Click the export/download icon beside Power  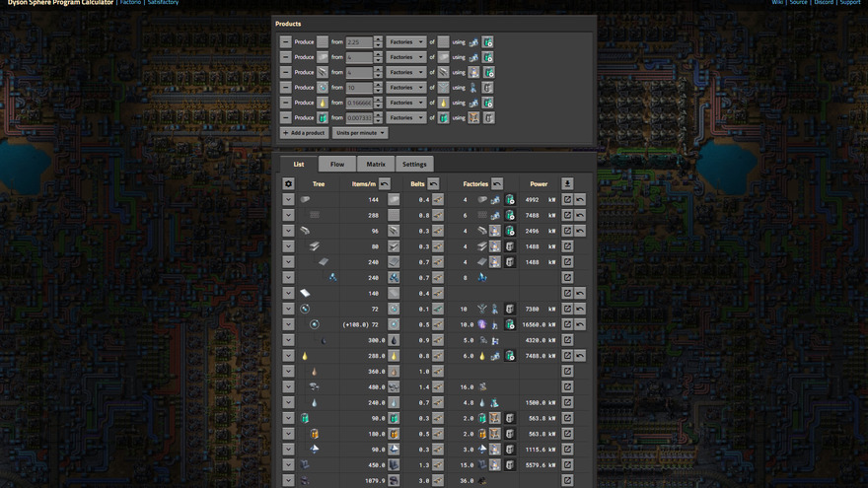pyautogui.click(x=567, y=183)
